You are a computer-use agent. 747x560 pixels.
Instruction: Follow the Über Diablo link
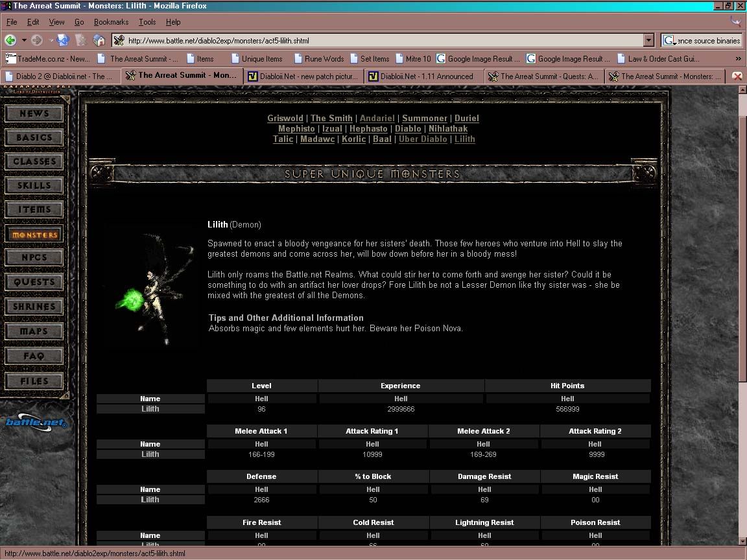tap(423, 139)
